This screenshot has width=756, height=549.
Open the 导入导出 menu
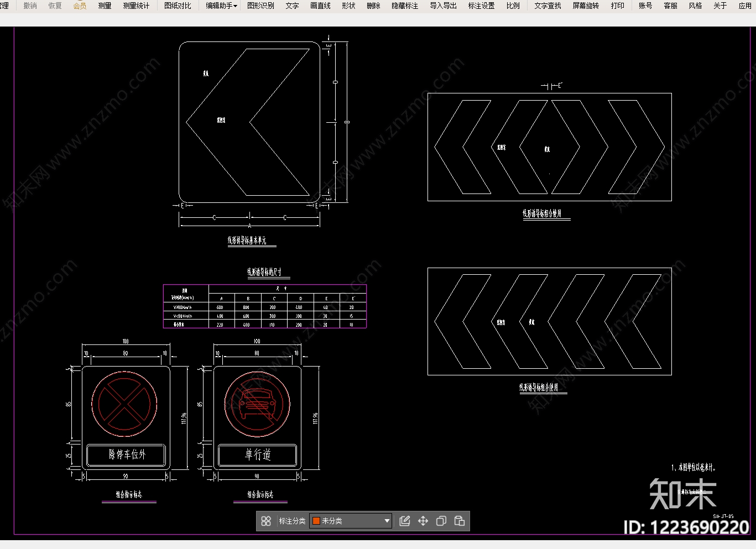pos(443,6)
